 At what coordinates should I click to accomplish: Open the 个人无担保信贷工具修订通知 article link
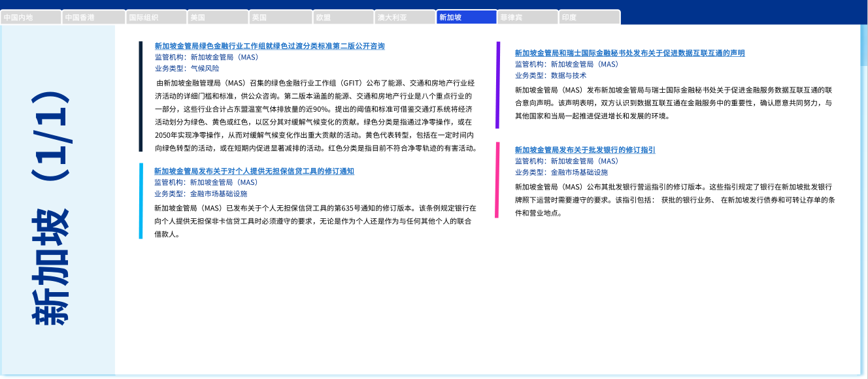[x=254, y=171]
